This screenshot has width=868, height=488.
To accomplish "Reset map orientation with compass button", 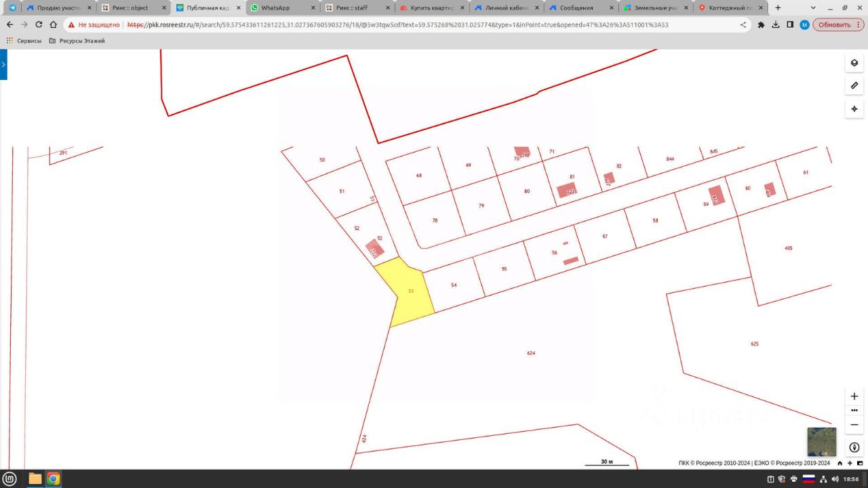I will (x=854, y=447).
